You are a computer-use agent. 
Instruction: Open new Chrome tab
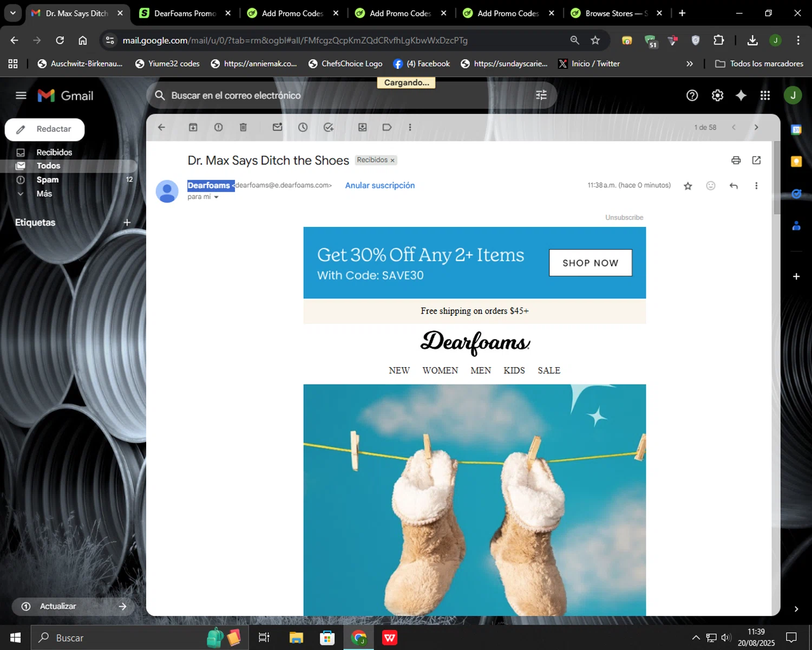click(x=682, y=13)
